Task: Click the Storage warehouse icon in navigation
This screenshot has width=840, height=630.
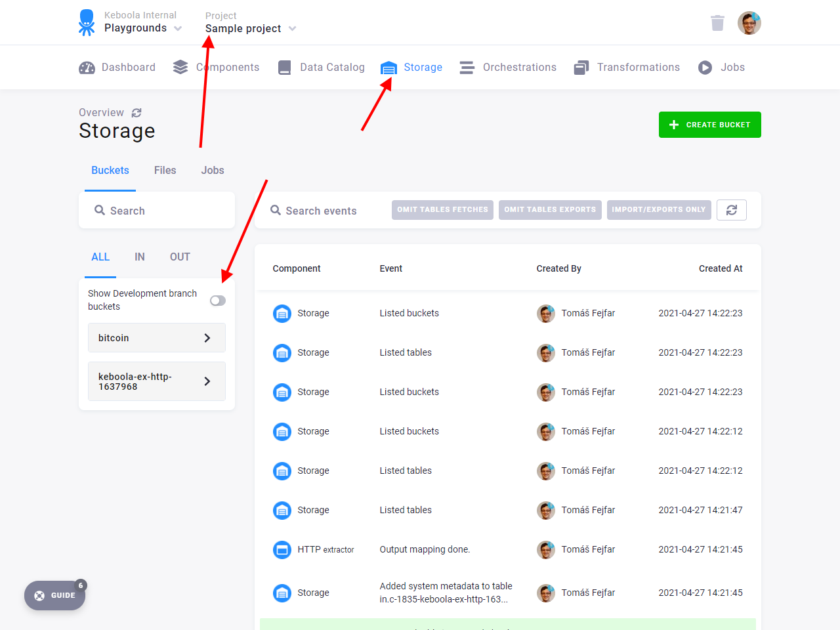Action: 388,68
